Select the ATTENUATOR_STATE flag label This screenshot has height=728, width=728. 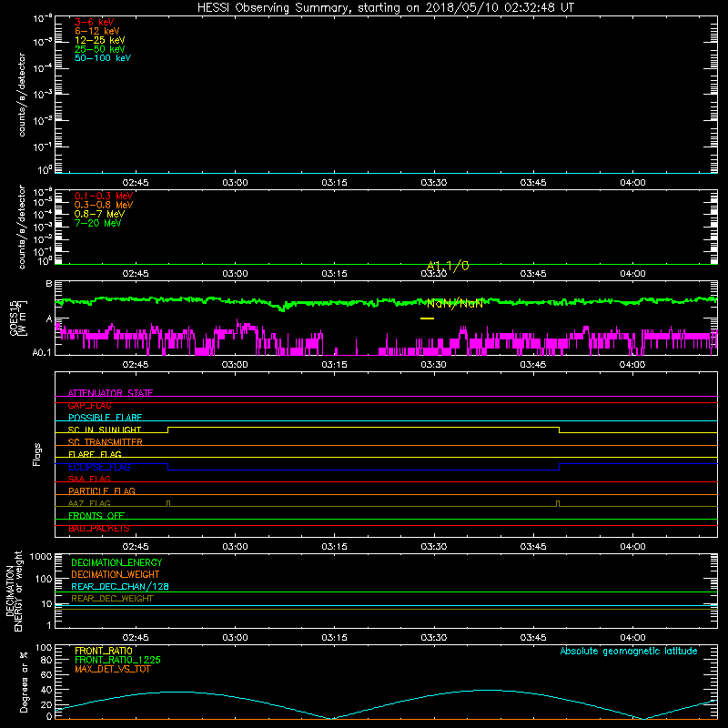(110, 393)
